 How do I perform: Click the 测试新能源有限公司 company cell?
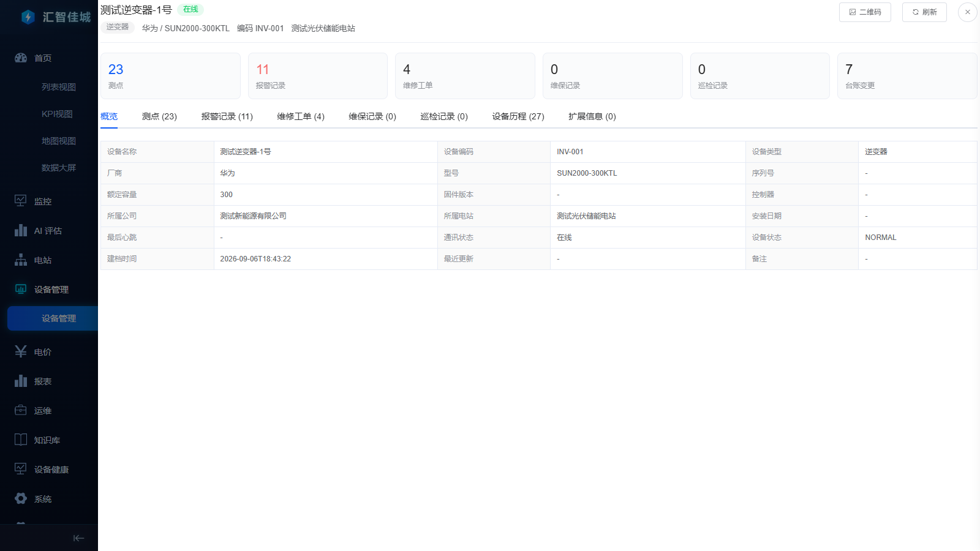coord(325,216)
